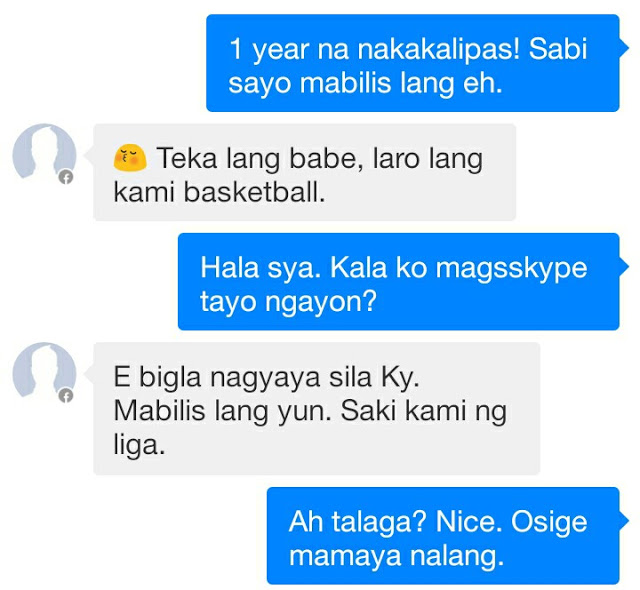Image resolution: width=640 pixels, height=590 pixels.
Task: Click 'Osige mamaya nalang' text
Action: coord(438,539)
